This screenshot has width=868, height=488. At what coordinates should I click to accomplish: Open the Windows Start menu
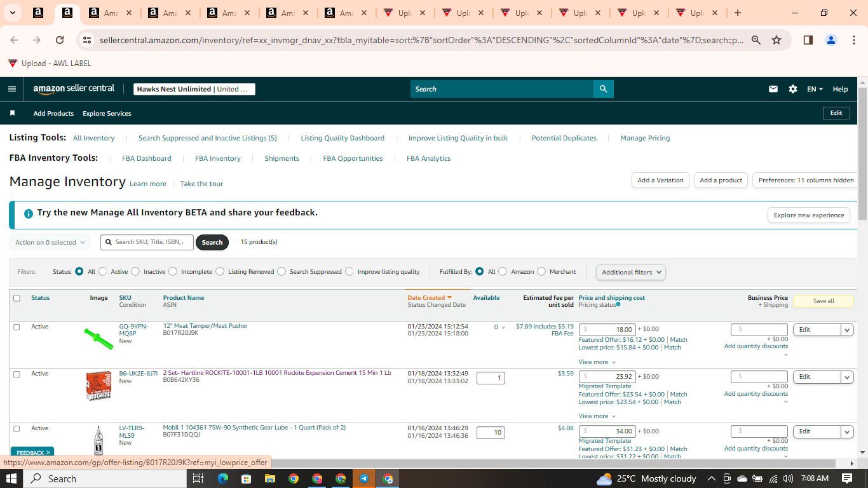11,478
